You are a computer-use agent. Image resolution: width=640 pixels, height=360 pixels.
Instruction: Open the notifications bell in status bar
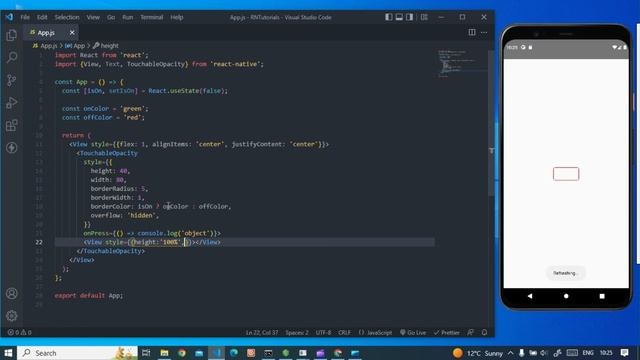(484, 332)
